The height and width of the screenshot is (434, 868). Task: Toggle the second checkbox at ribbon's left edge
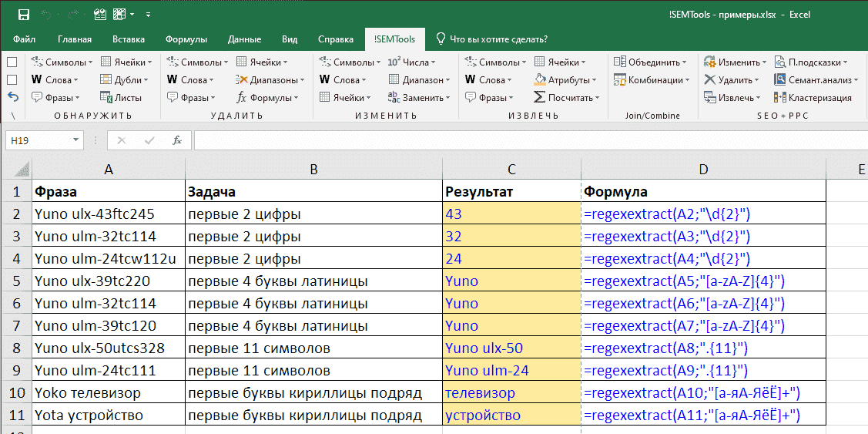pyautogui.click(x=12, y=80)
